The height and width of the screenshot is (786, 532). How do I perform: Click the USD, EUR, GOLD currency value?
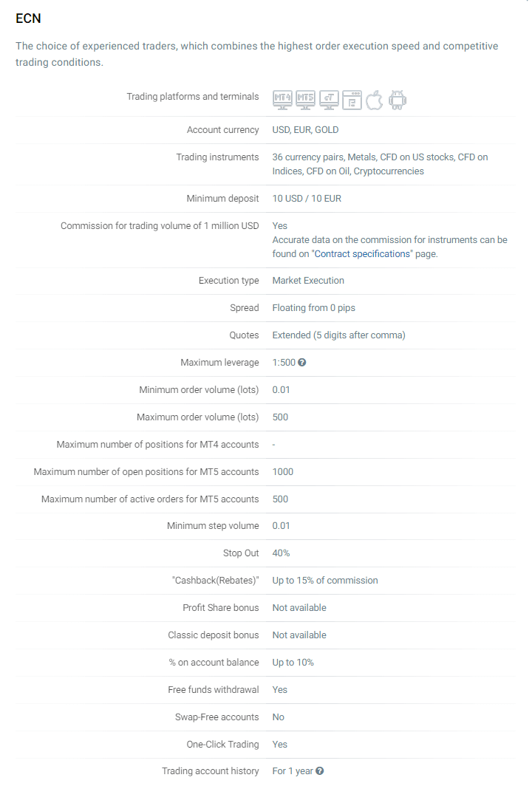[x=305, y=130]
